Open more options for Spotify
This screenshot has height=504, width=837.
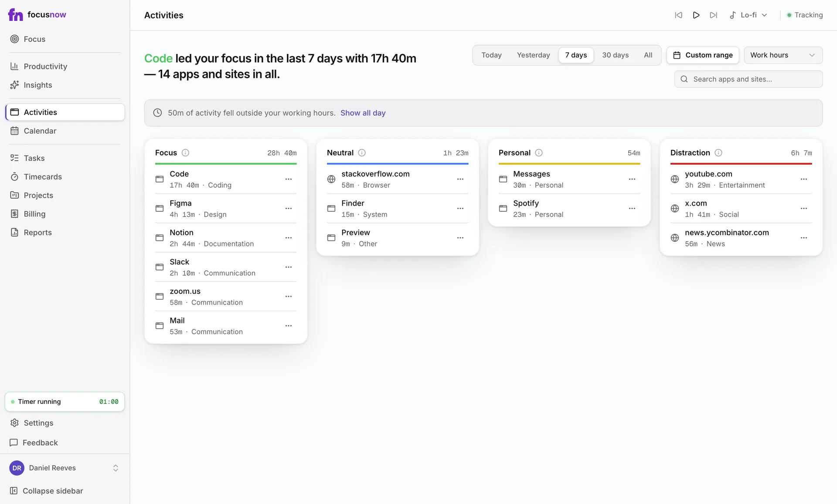[x=632, y=209]
